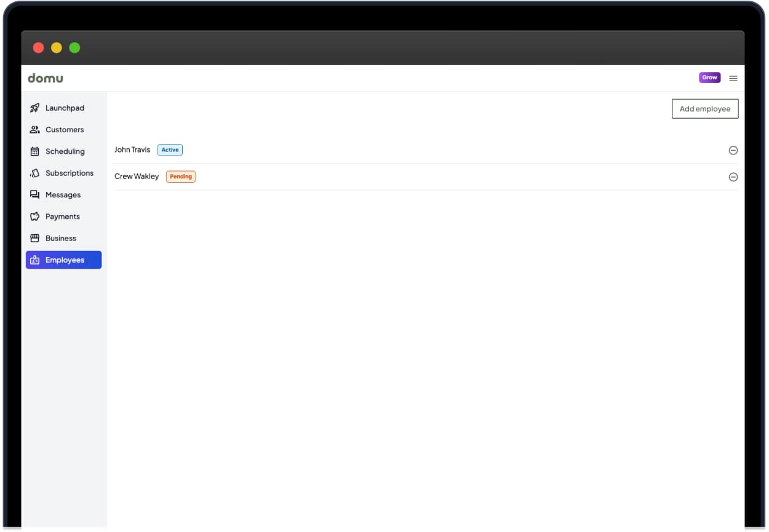Click the Subscriptions sidebar icon
The width and height of the screenshot is (769, 532).
click(36, 173)
